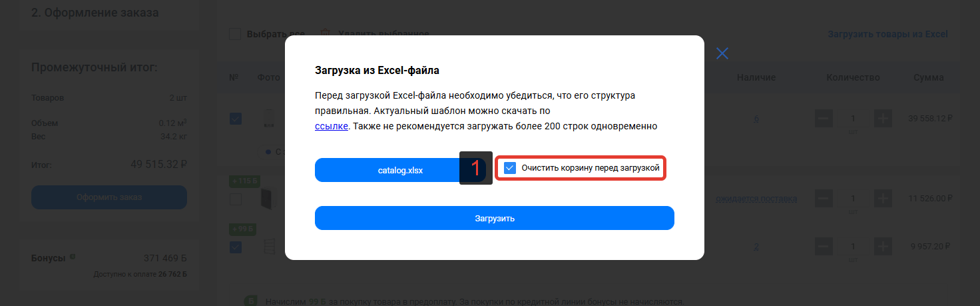Uncheck 'Очистить корзину перед загрузкой' checkbox
The width and height of the screenshot is (980, 306).
510,169
